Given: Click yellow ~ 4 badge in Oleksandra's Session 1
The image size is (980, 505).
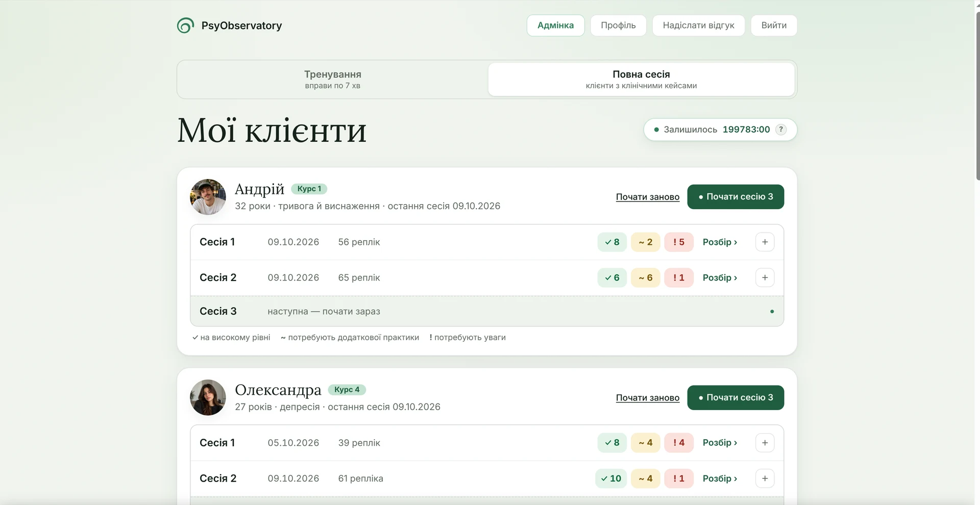Looking at the screenshot, I should pyautogui.click(x=646, y=443).
